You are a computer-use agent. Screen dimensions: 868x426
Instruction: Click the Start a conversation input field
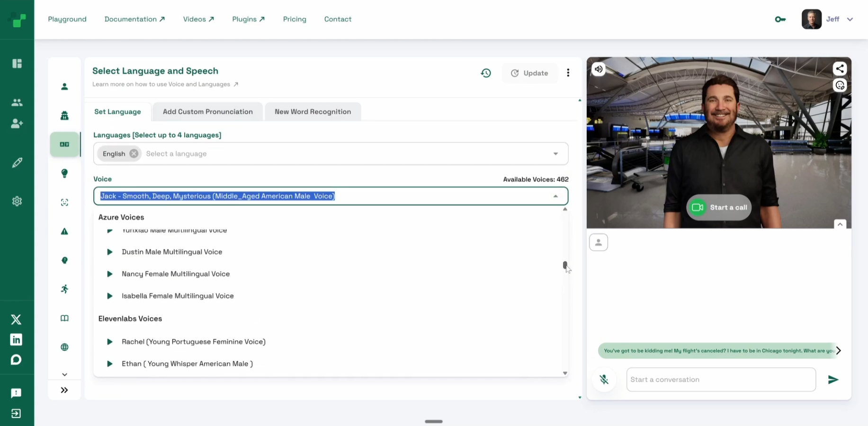coord(721,380)
